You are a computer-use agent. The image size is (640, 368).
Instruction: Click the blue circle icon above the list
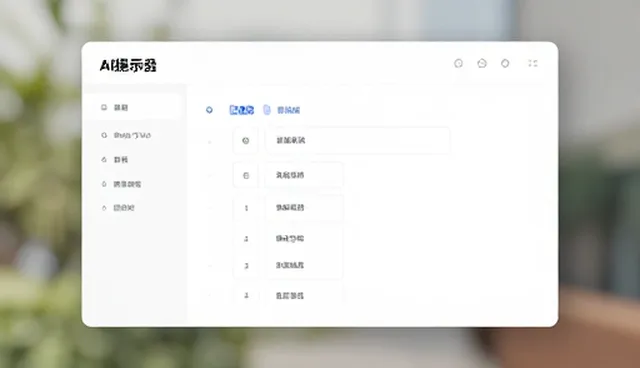coord(209,110)
